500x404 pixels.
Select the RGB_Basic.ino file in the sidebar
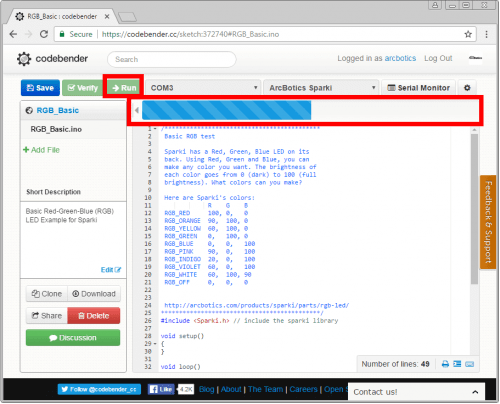click(x=56, y=129)
